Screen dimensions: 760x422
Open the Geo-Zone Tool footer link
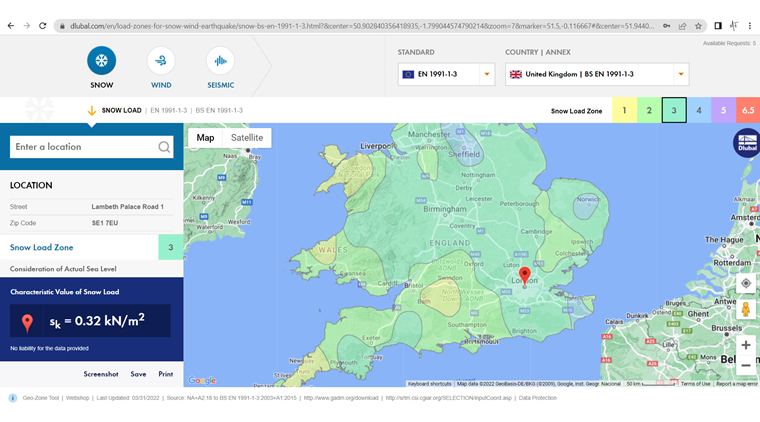41,398
